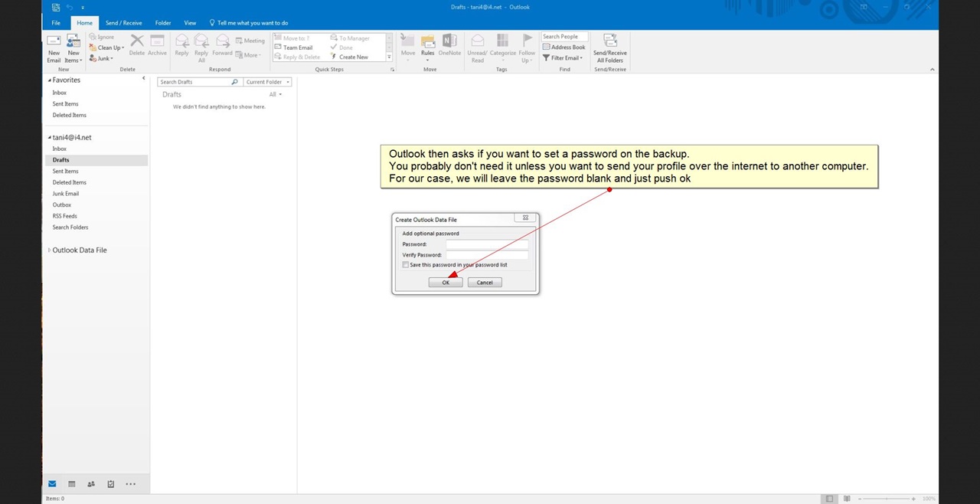980x504 pixels.
Task: Close the Create Outlook Data File dialog
Action: tap(525, 218)
